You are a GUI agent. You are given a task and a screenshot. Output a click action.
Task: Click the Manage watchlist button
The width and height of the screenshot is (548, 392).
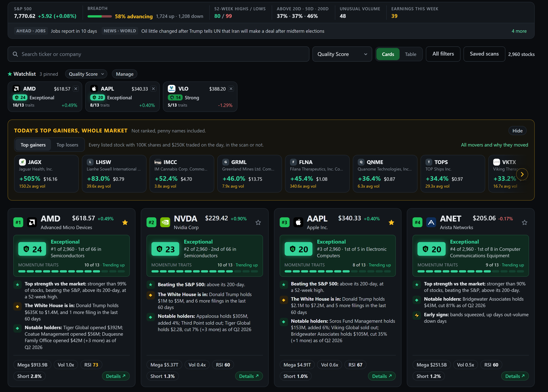pyautogui.click(x=124, y=74)
